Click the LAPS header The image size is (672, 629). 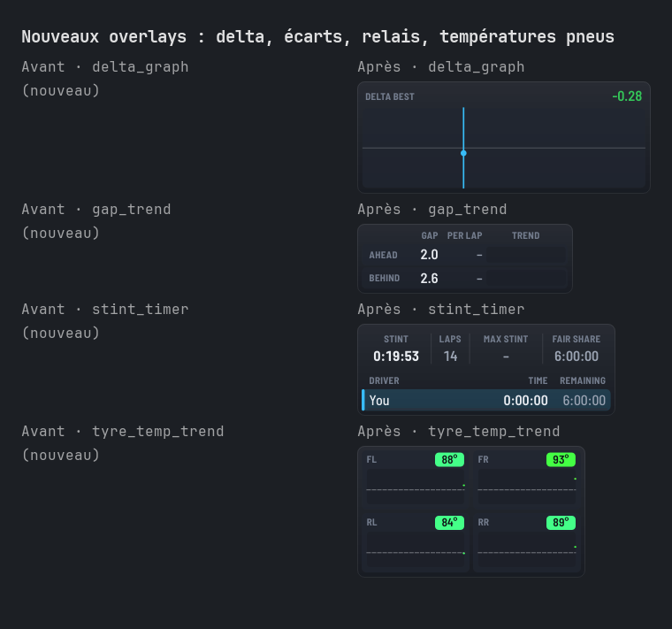tap(450, 339)
